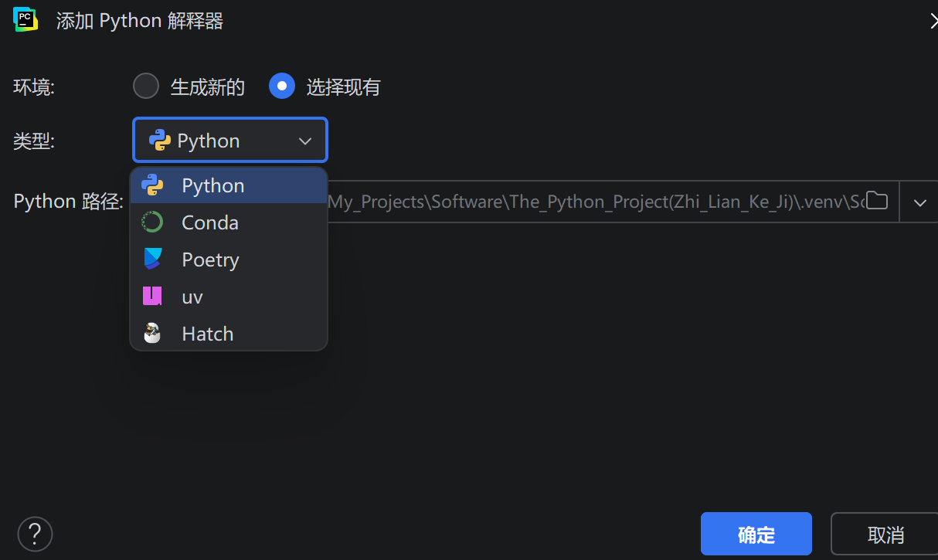
Task: Collapse the 类型 Python combo box
Action: point(230,141)
